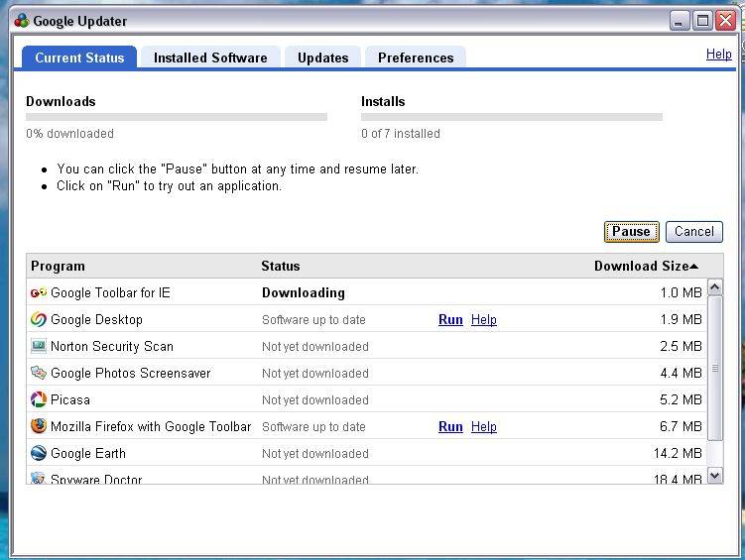Minimize the Google Updater window
The height and width of the screenshot is (560, 745).
680,21
